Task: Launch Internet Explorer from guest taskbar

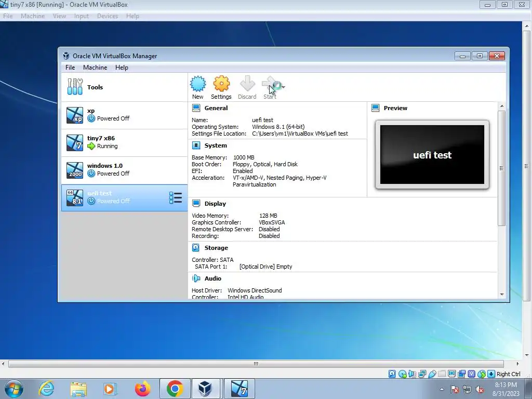Action: coord(46,389)
